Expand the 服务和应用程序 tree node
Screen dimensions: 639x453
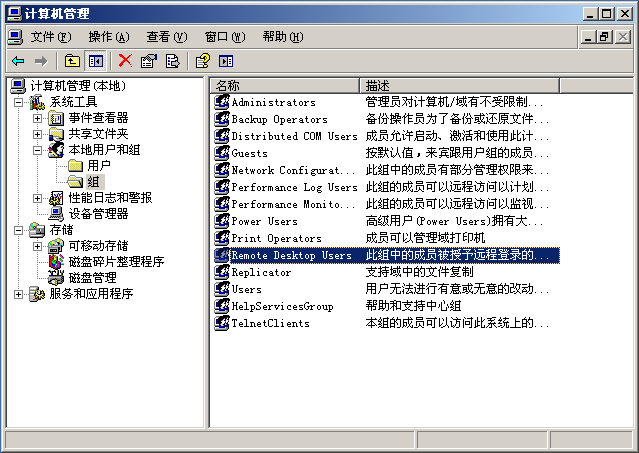[x=18, y=294]
